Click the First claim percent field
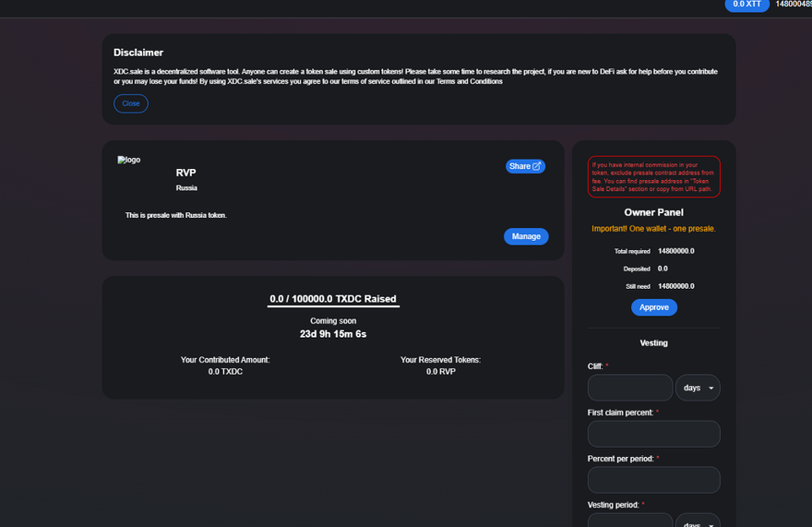812x527 pixels. point(653,434)
